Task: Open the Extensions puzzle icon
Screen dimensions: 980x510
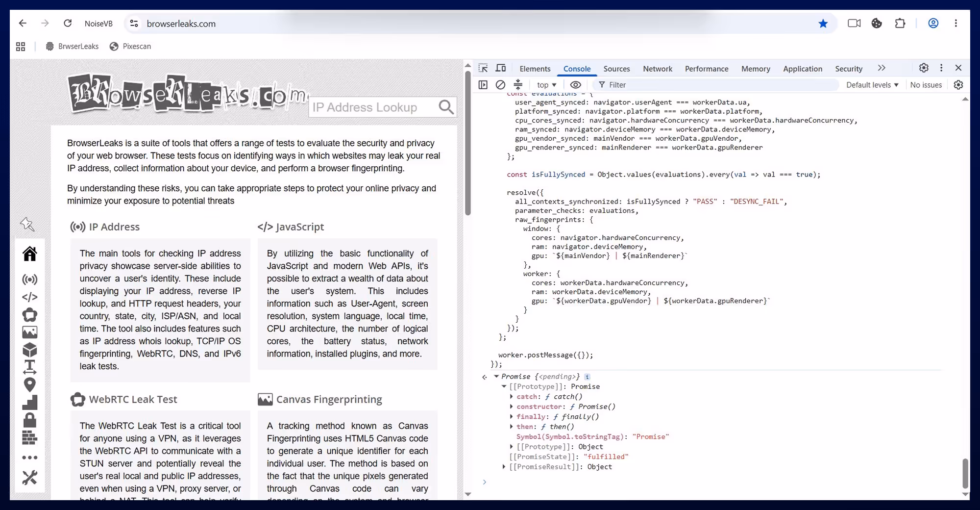Action: (x=900, y=23)
